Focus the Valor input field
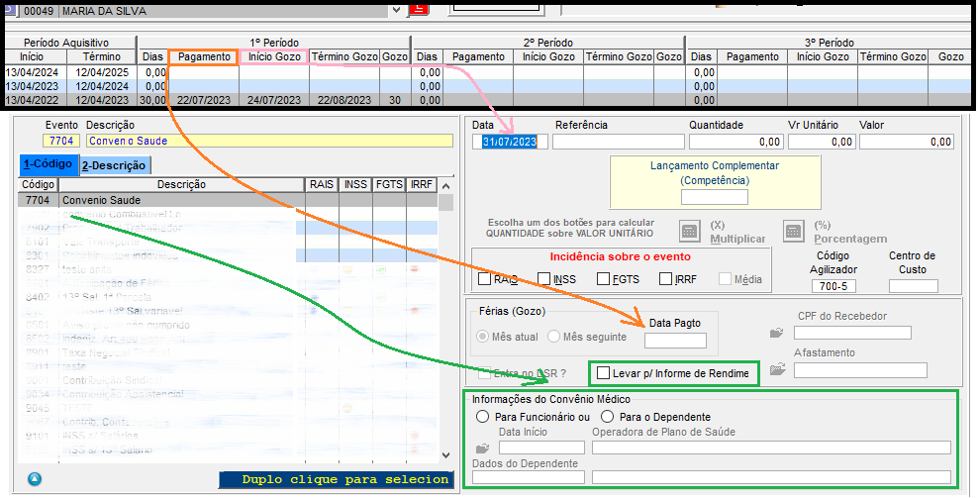Screen dimensions: 980x498 [x=906, y=142]
